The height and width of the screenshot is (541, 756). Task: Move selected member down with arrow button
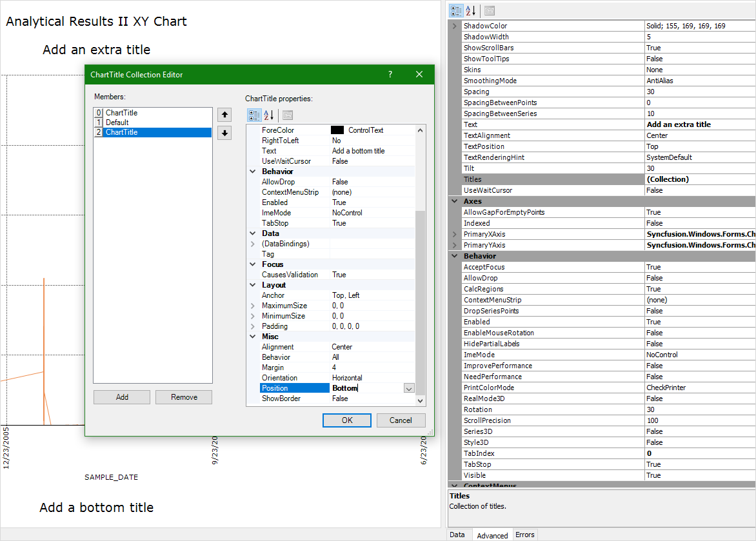click(x=224, y=133)
